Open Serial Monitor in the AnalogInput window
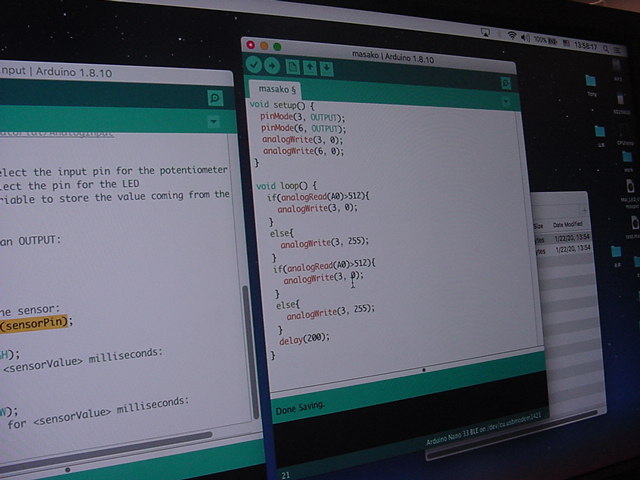This screenshot has width=640, height=480. [215, 98]
